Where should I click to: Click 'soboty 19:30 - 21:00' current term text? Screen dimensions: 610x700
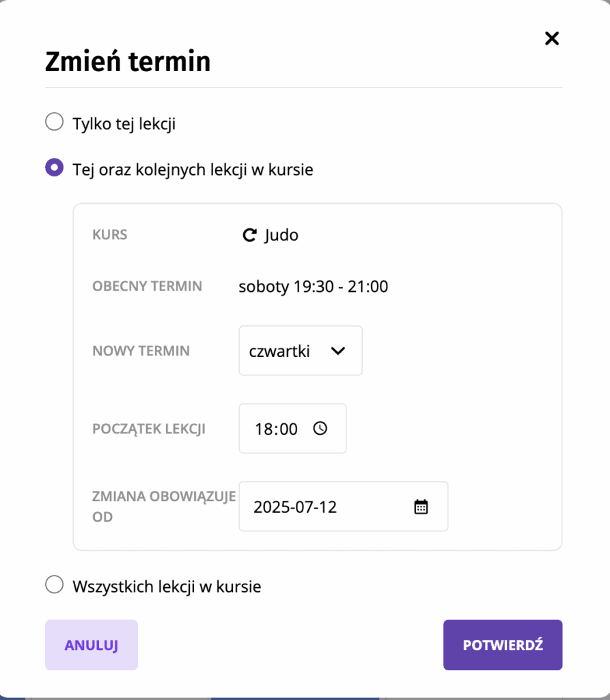point(314,286)
